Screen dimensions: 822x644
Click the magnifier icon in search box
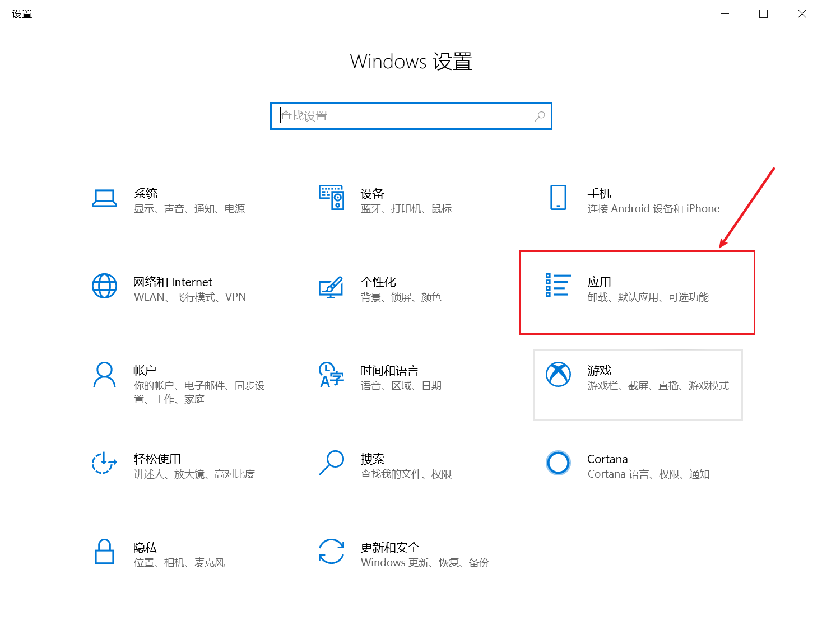click(x=540, y=116)
